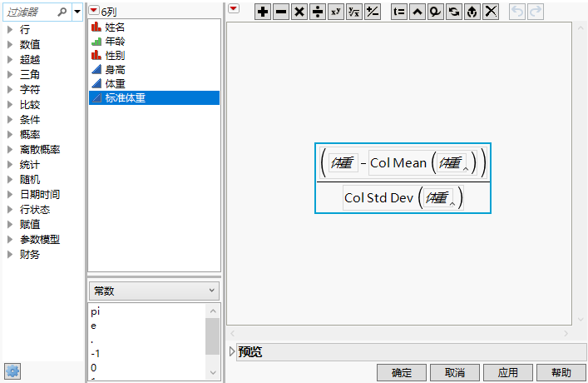Open the 常数 dropdown list

pyautogui.click(x=154, y=291)
